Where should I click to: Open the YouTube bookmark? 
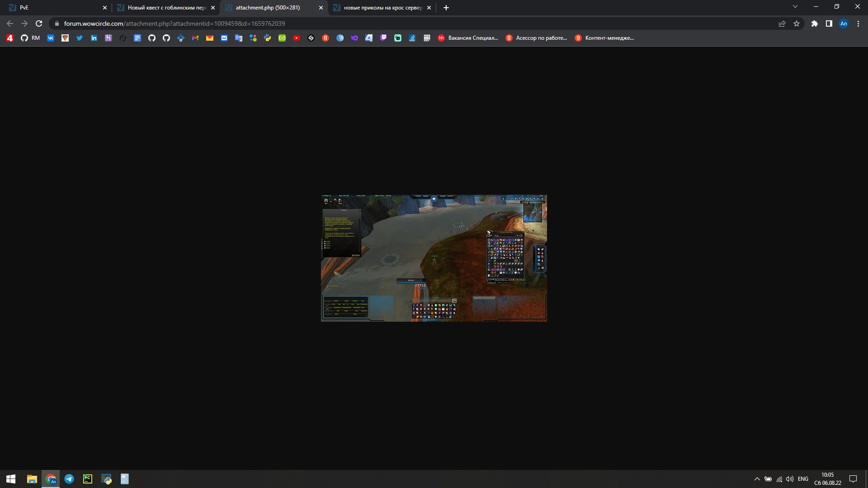pos(297,38)
